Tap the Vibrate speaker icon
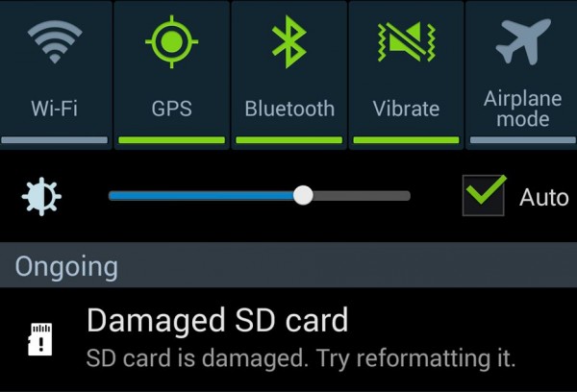577x392 pixels. [x=406, y=41]
